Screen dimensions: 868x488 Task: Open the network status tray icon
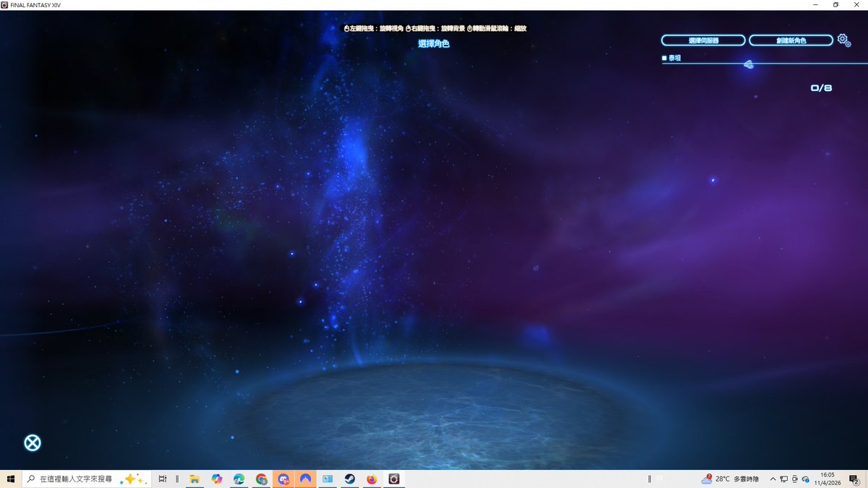[783, 479]
